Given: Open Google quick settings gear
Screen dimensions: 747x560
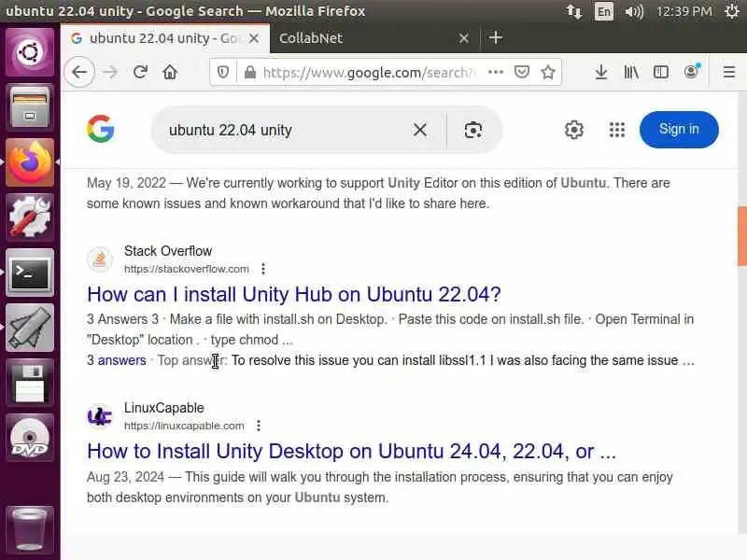Looking at the screenshot, I should point(573,130).
